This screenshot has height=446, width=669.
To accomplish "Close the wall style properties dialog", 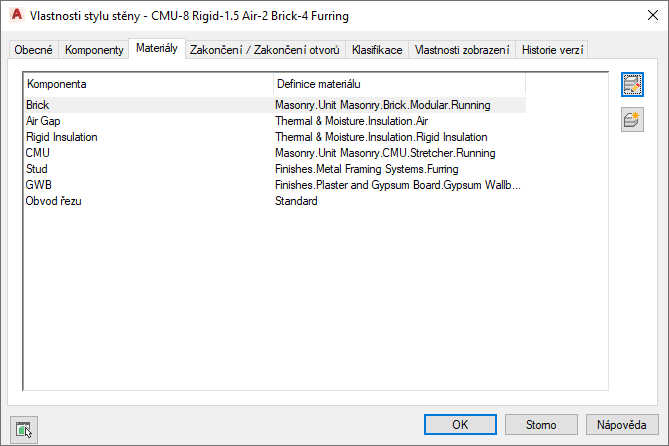I will [x=643, y=16].
